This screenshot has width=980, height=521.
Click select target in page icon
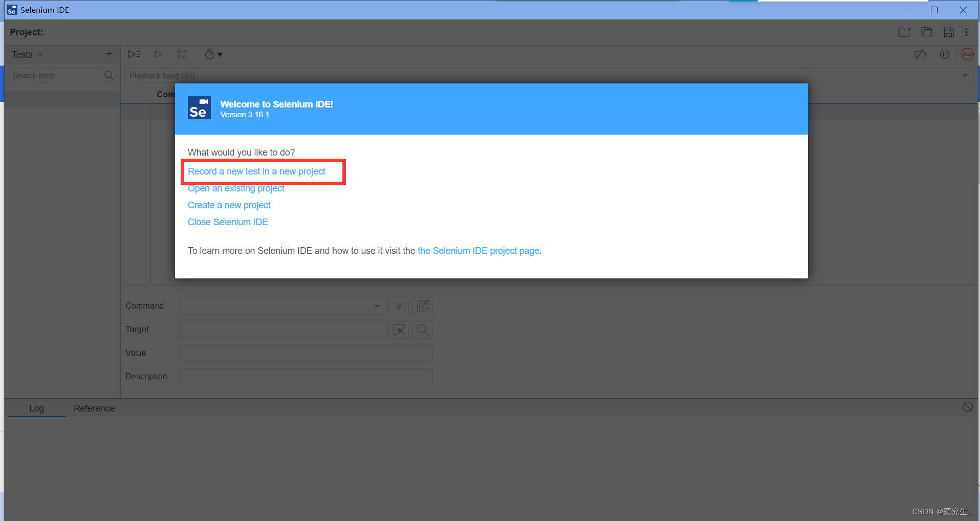point(399,330)
